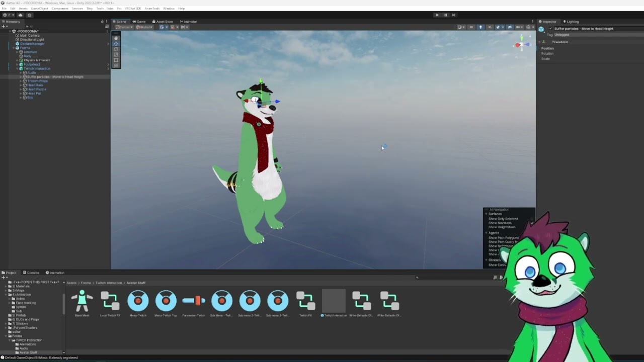
Task: Select the Rect tool in Scene toolbar
Action: click(116, 60)
